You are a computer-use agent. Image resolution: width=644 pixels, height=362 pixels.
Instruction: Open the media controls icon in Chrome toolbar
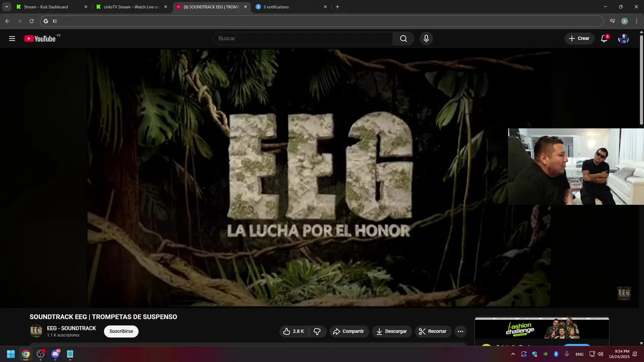coord(612,21)
